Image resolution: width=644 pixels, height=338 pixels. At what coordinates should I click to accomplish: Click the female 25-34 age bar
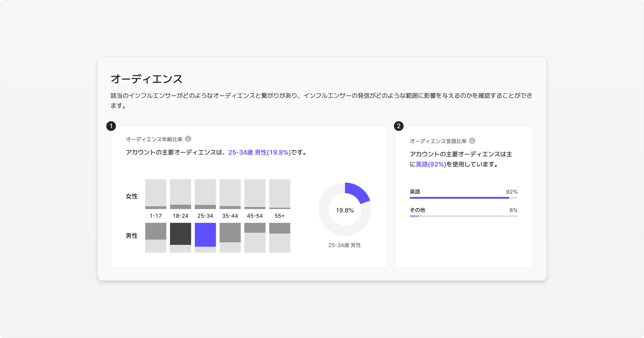(x=205, y=207)
